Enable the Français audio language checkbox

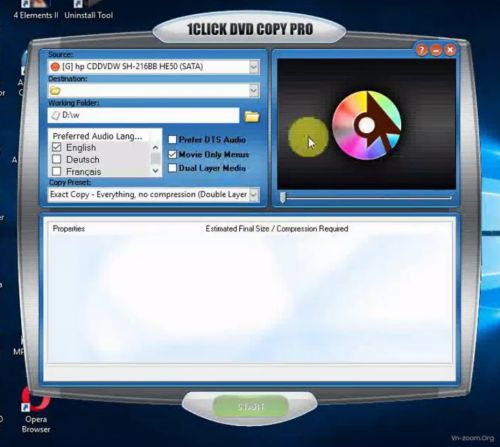(x=57, y=171)
